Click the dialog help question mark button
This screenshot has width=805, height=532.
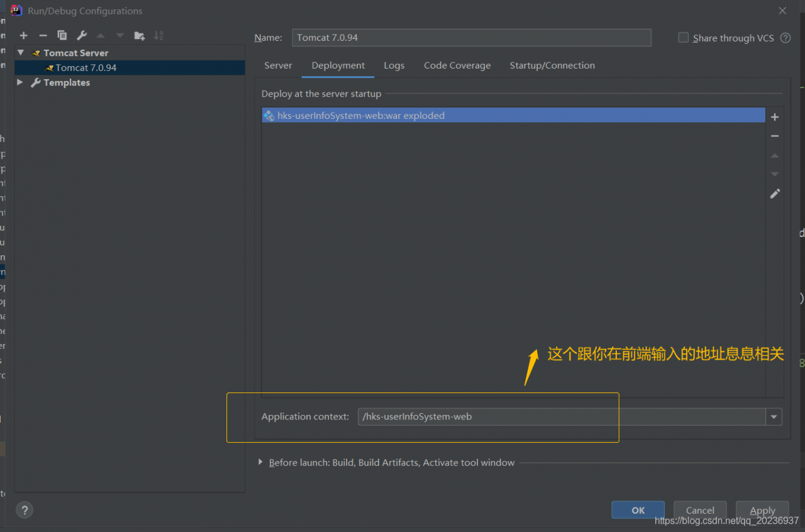point(25,510)
